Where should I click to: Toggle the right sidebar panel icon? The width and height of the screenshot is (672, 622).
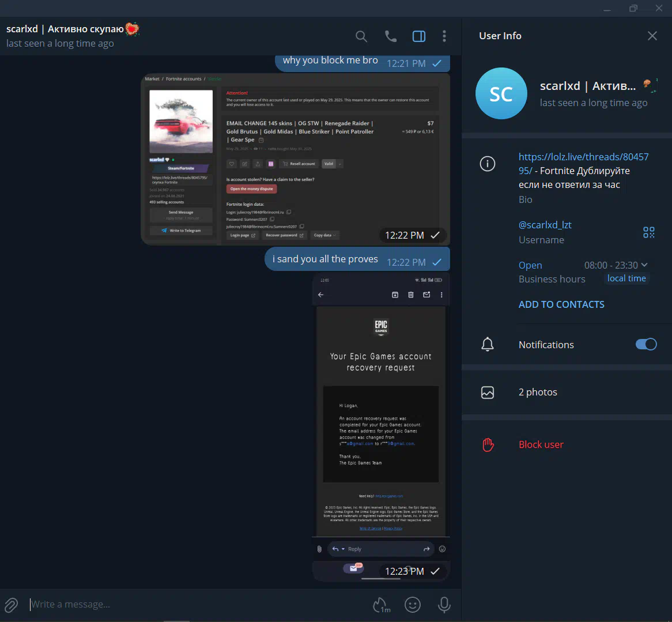pos(419,36)
